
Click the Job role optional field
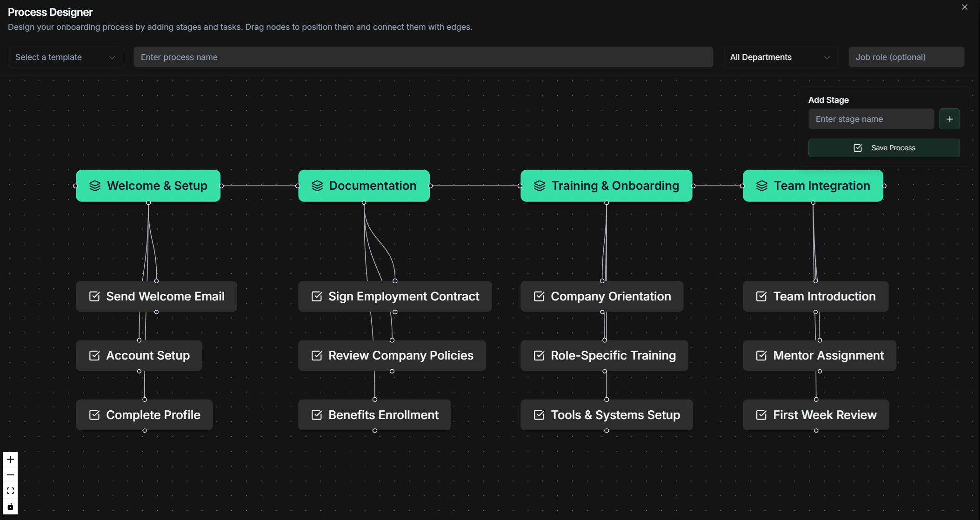[x=906, y=57]
